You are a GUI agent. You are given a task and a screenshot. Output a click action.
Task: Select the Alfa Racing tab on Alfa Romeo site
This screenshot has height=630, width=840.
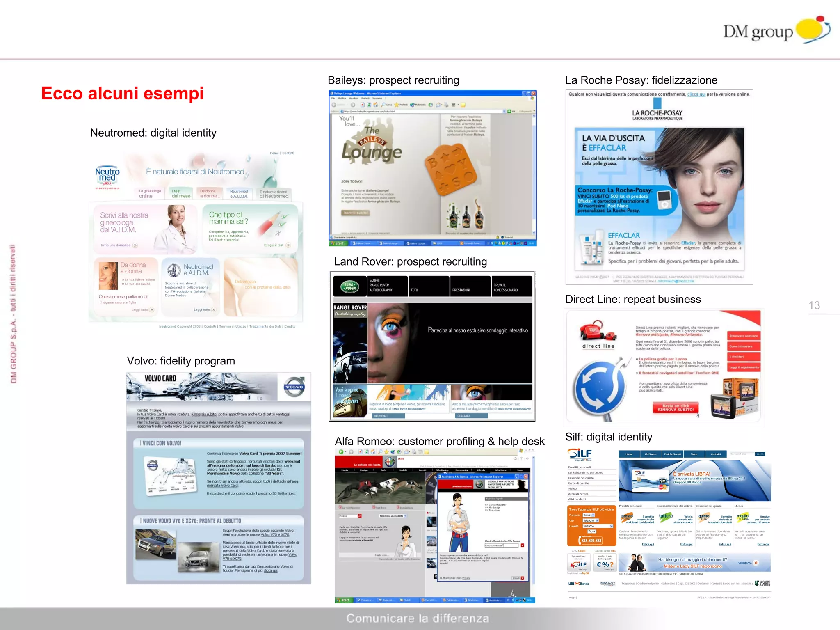[x=442, y=470]
